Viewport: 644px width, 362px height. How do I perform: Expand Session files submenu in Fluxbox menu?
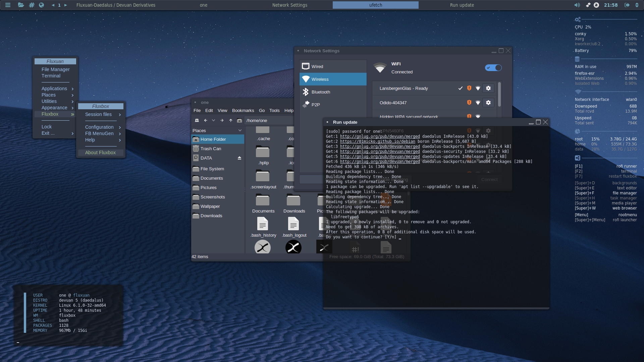[101, 114]
